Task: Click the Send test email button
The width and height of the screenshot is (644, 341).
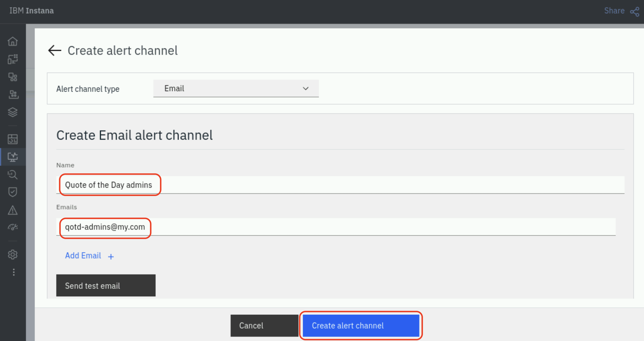Action: 106,286
